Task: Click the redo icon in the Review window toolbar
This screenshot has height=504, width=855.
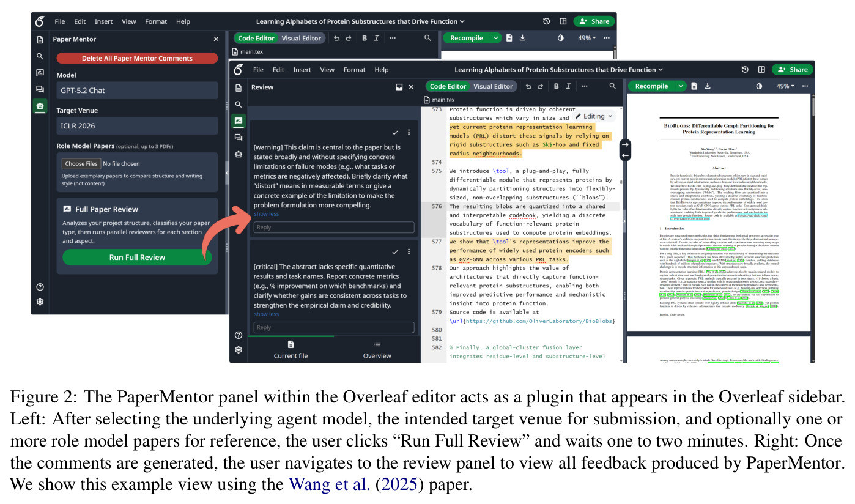Action: point(541,86)
